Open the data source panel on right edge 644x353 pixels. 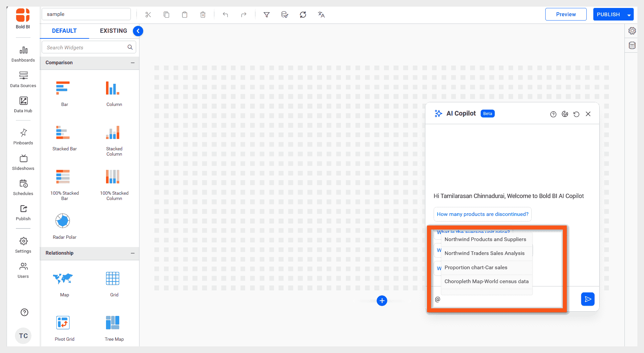coord(632,45)
